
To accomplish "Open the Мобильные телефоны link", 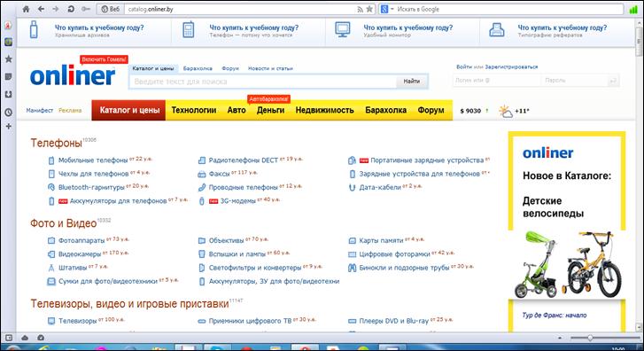I will 93,160.
